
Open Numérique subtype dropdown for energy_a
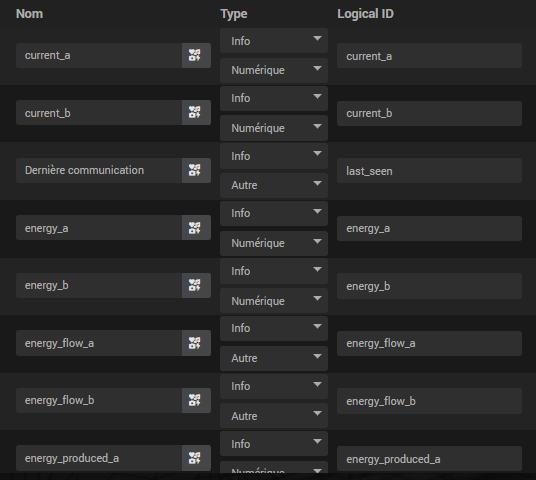[x=274, y=243]
